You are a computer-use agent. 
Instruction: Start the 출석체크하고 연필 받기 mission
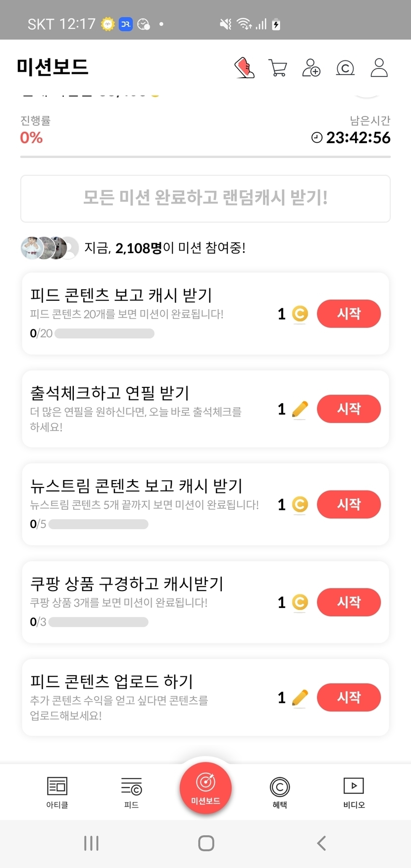point(349,409)
